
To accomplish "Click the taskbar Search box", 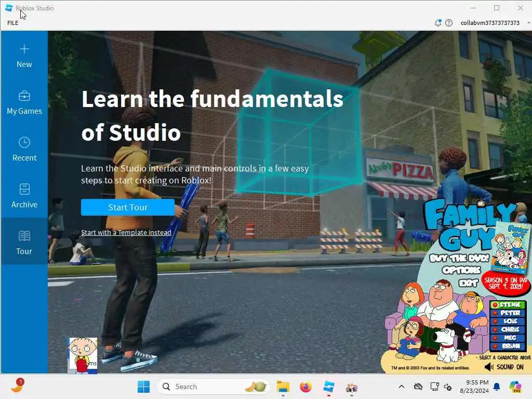I will (213, 387).
